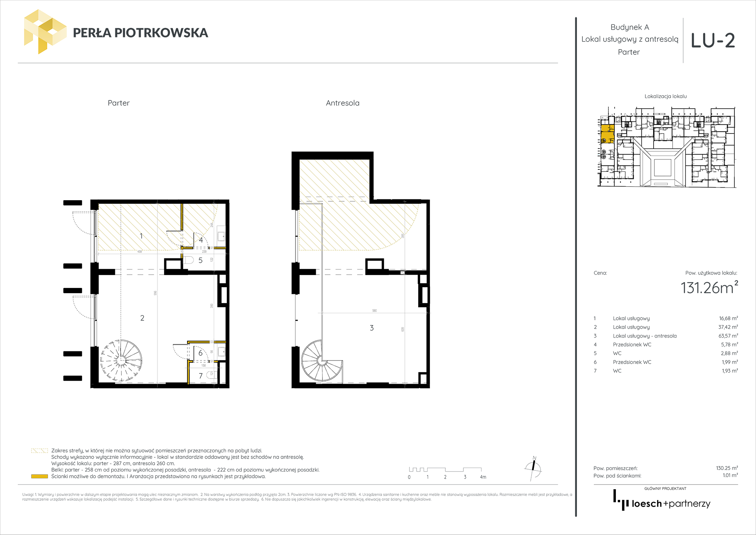Image resolution: width=756 pixels, height=535 pixels.
Task: Click the 580 dimension label
Action: point(374,310)
